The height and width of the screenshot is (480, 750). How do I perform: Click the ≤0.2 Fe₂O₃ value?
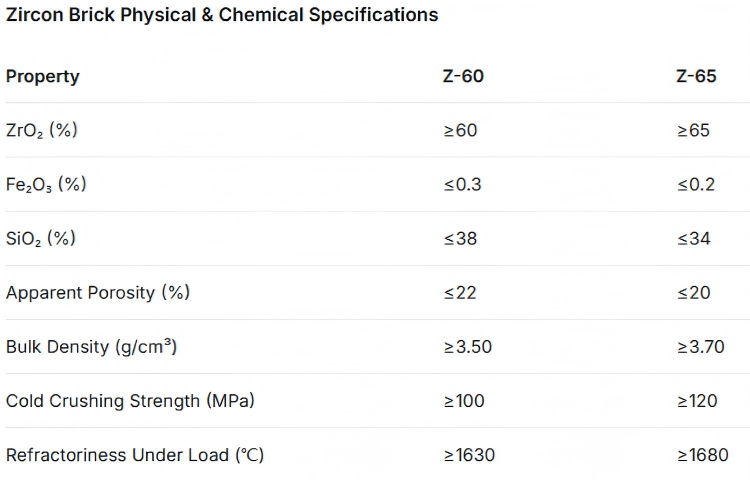(x=696, y=184)
